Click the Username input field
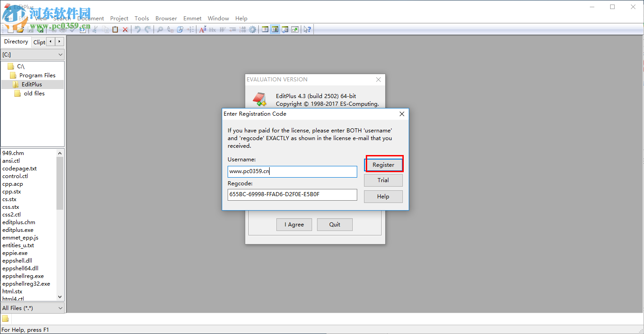 (292, 172)
